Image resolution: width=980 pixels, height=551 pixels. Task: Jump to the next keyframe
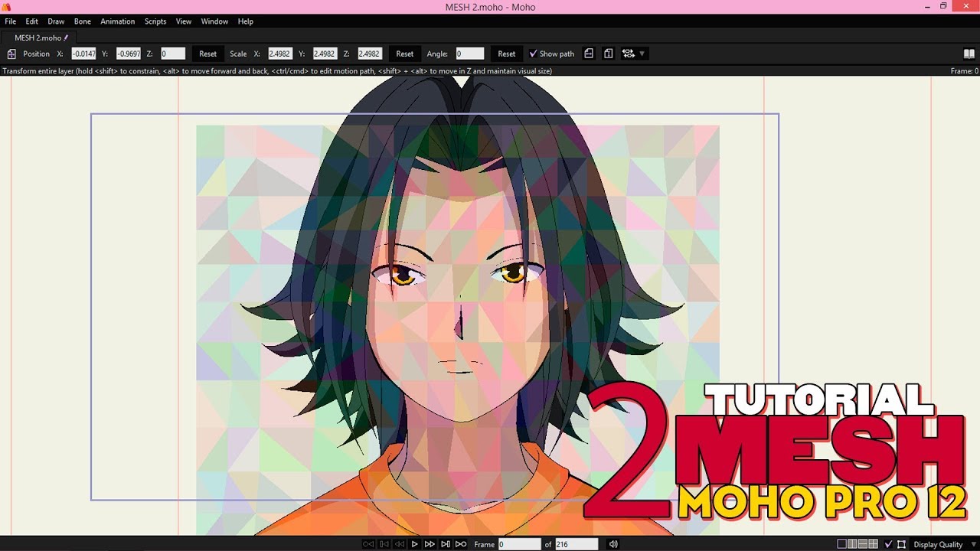446,544
